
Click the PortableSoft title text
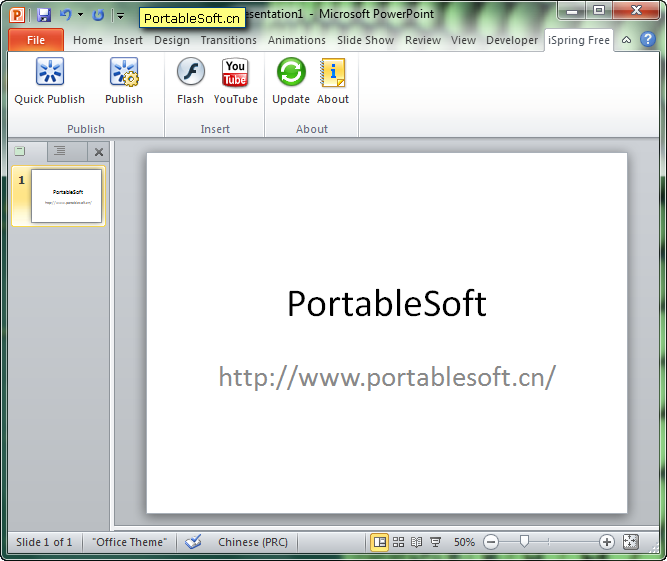pos(387,304)
